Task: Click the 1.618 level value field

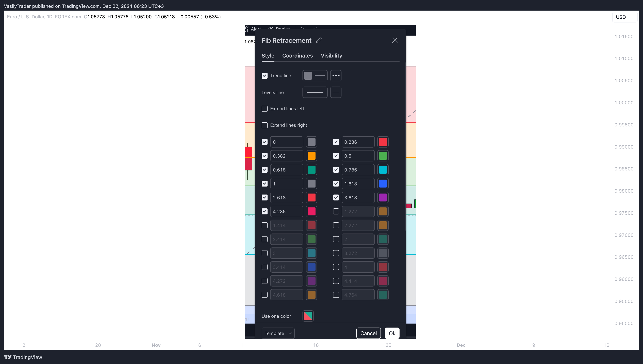Action: click(x=358, y=184)
